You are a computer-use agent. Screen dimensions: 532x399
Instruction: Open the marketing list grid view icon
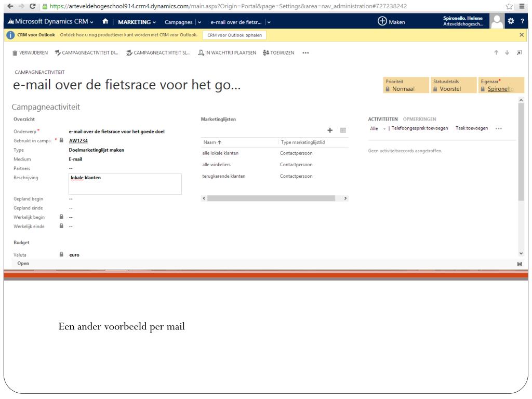tap(343, 130)
